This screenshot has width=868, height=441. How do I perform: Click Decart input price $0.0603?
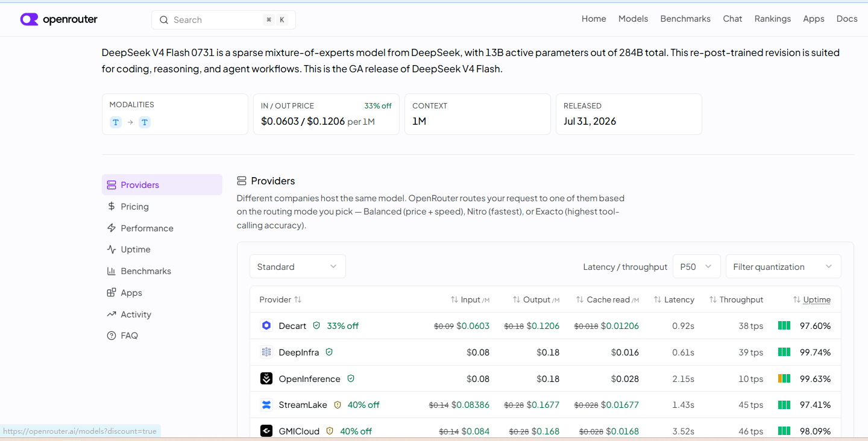tap(473, 326)
